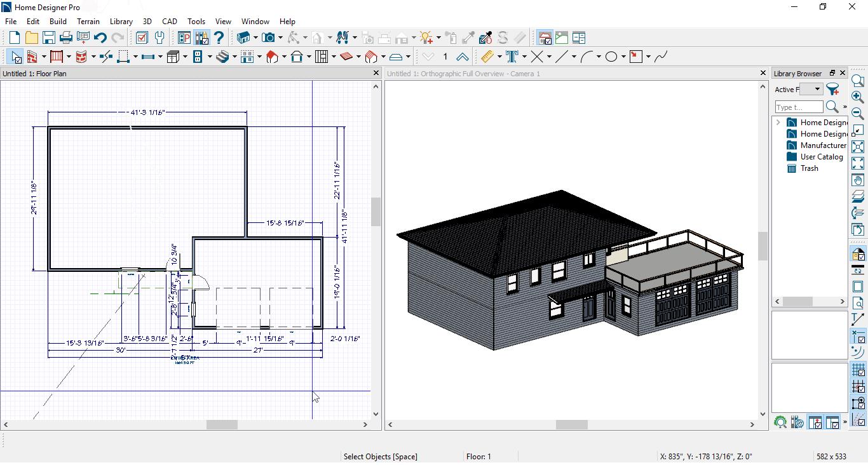Expand the first Home Designer library folder
The height and width of the screenshot is (465, 868).
click(778, 123)
